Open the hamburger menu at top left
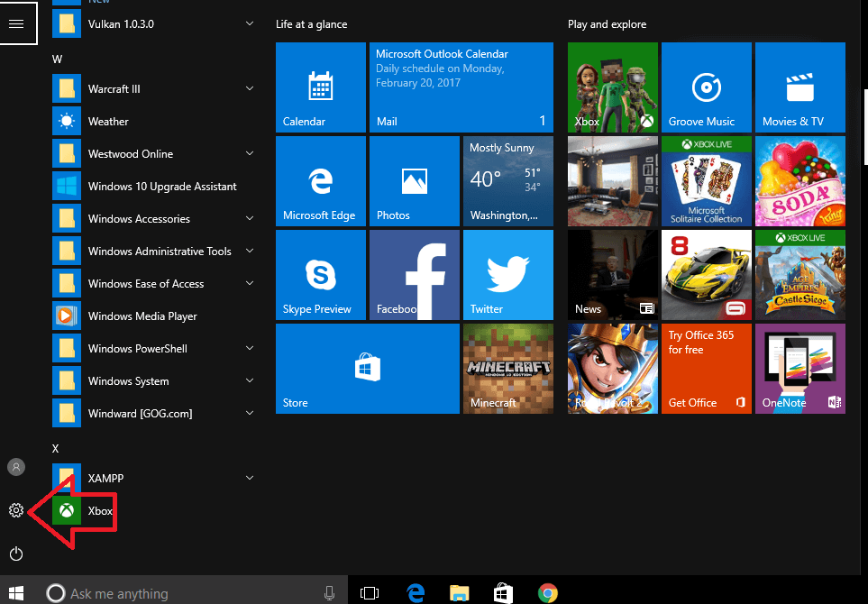 pos(16,23)
